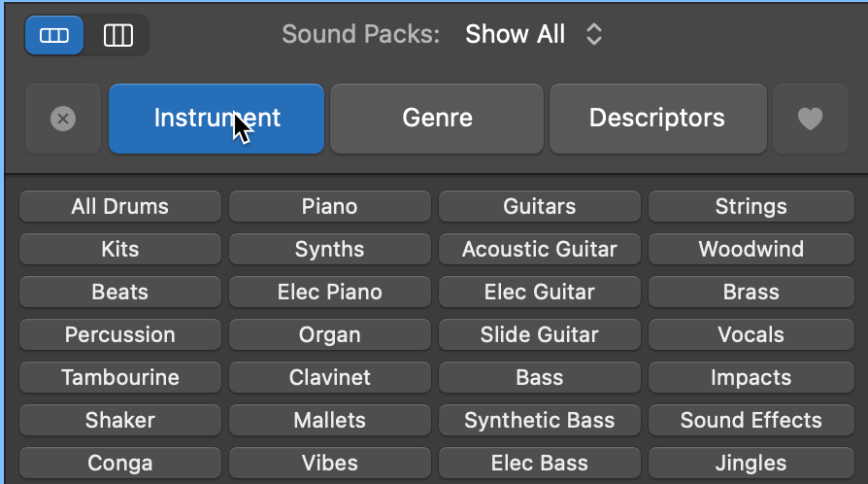The image size is (868, 484).
Task: Open the Genre tab
Action: point(437,119)
